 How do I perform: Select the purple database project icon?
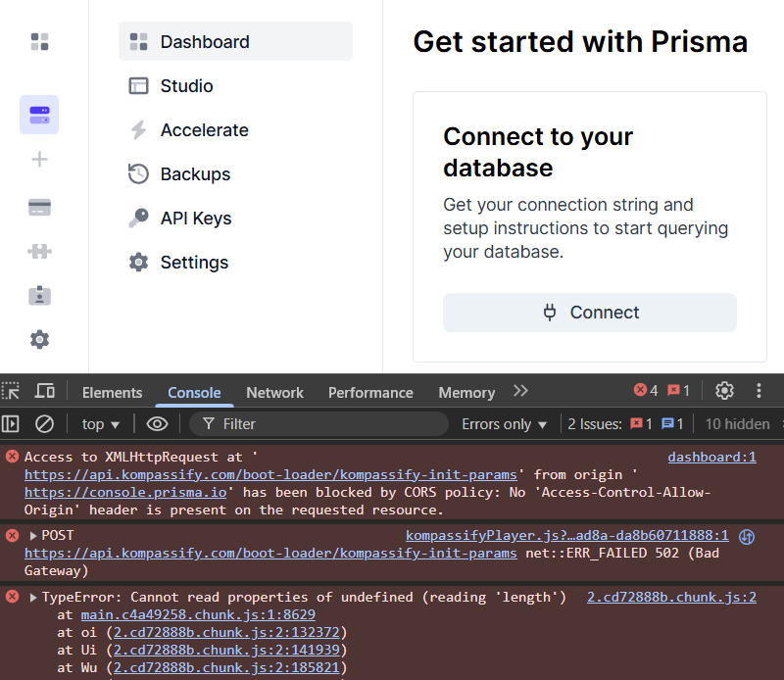[x=39, y=115]
